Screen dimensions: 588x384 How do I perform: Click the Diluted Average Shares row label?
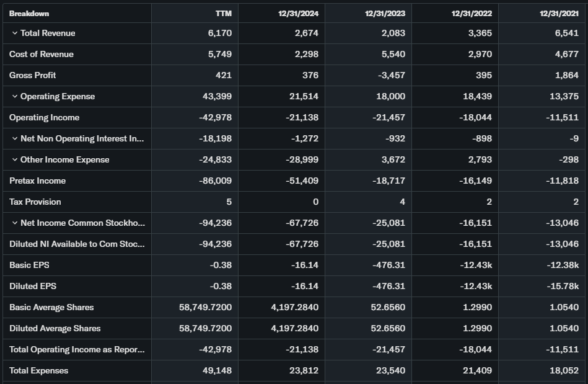55,328
